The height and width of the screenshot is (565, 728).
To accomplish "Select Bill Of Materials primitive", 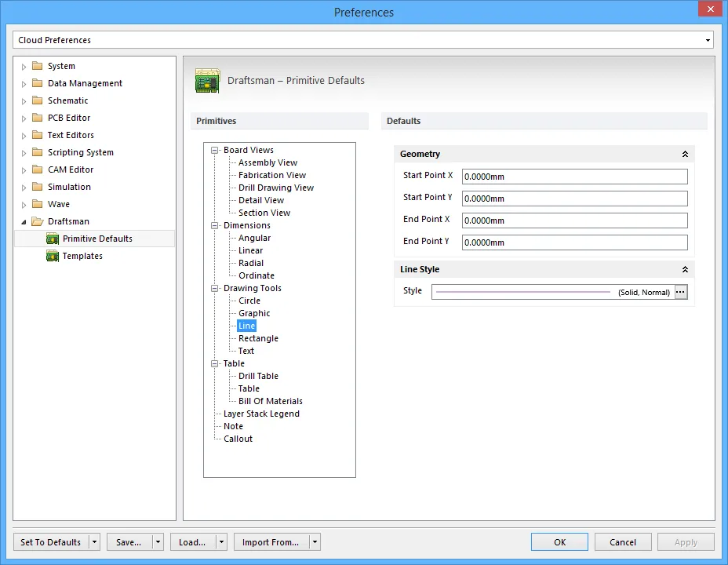I will coord(271,401).
